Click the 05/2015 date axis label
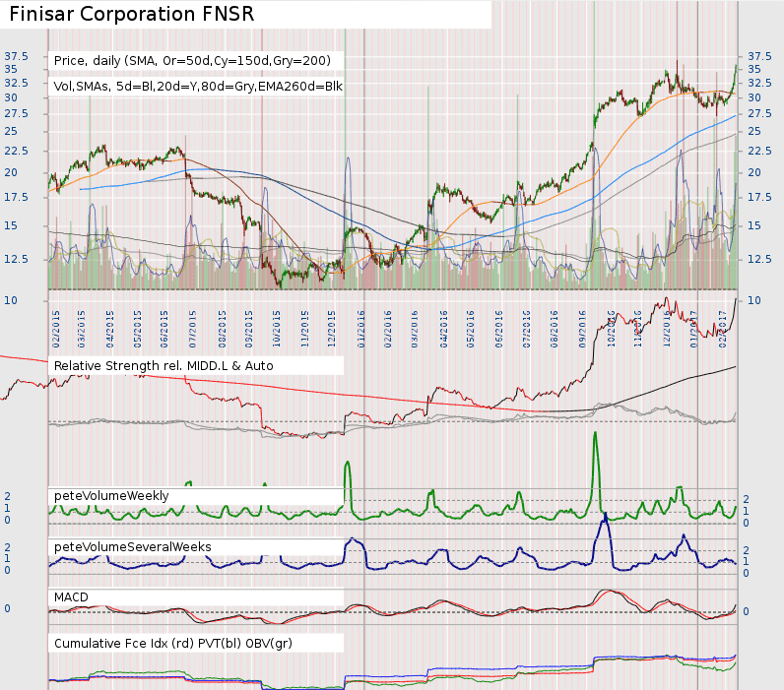The width and height of the screenshot is (784, 690). pos(137,330)
